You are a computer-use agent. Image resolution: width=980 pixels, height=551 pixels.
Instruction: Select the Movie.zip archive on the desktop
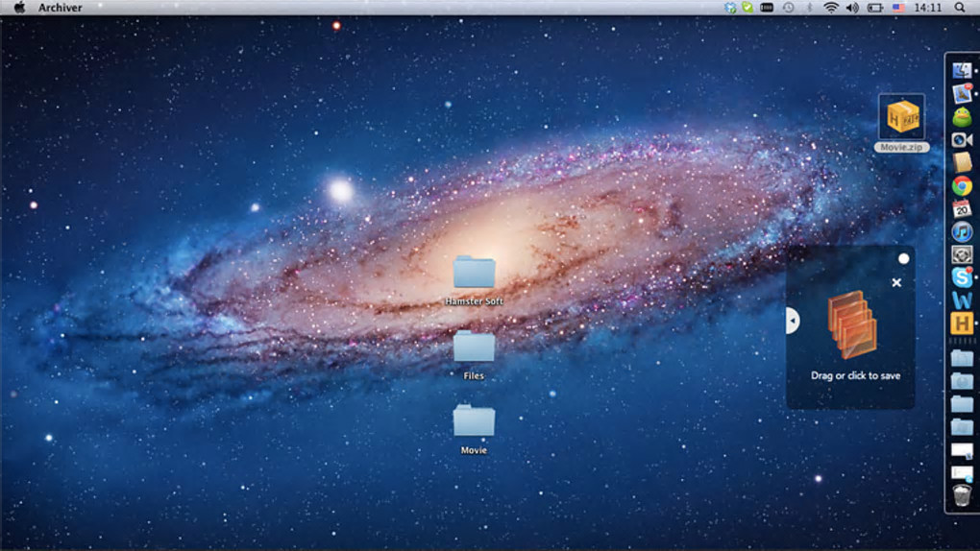pyautogui.click(x=901, y=123)
